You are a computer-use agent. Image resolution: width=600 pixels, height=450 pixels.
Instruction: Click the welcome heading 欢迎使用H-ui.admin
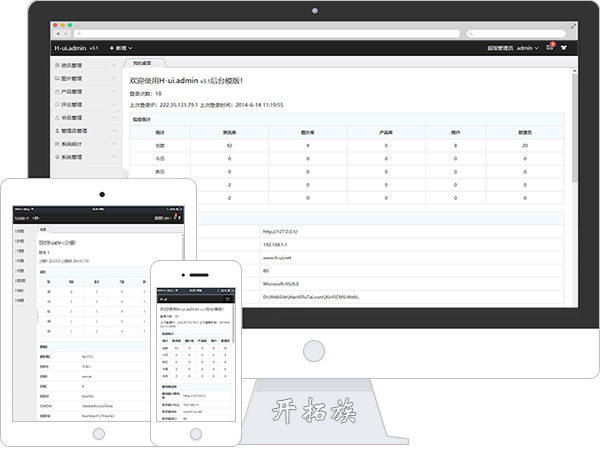pyautogui.click(x=186, y=81)
